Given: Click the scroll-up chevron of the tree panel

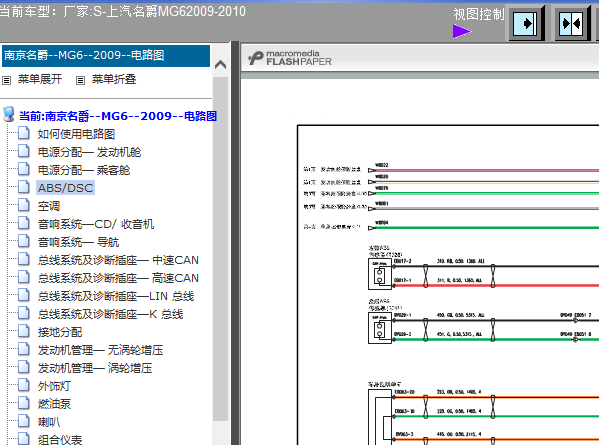Looking at the screenshot, I should (x=220, y=65).
